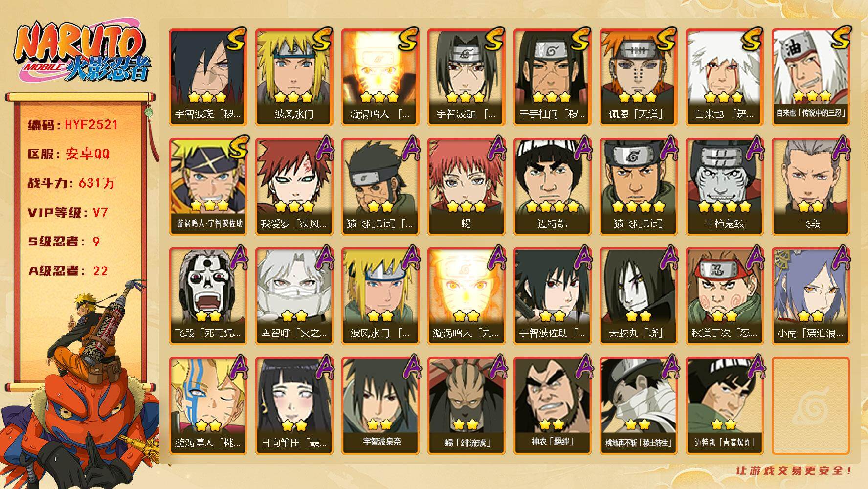Select the 飞段 A-rank card in second row
Viewport: 868px width, 489px height.
coord(810,186)
